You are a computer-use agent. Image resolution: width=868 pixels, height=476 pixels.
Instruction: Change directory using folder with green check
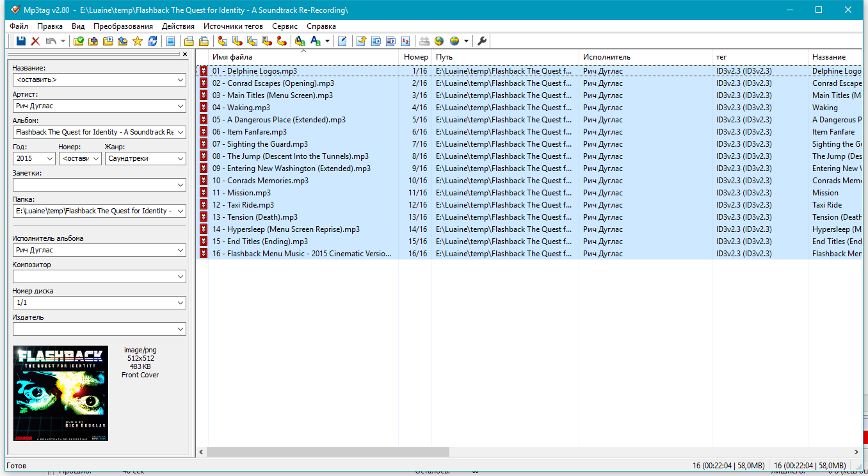78,41
